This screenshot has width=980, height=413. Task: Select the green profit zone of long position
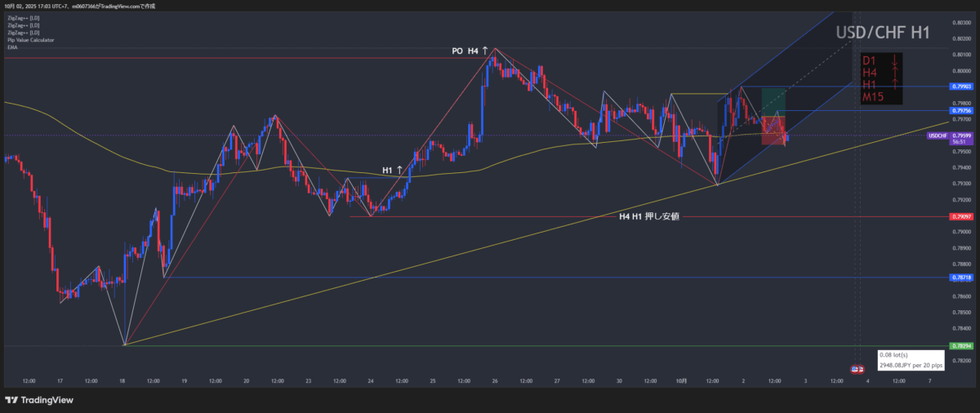773,100
